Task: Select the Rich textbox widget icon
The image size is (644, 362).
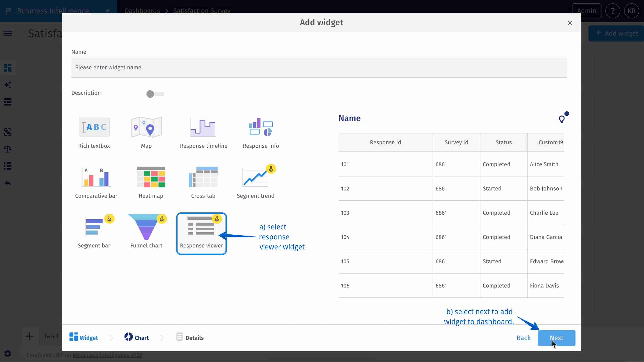Action: pos(94,127)
